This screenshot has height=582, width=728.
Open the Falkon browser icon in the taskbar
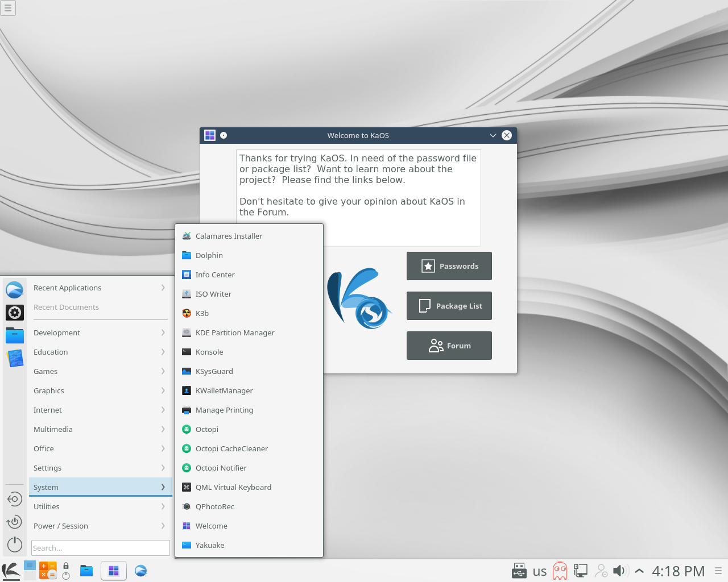[140, 571]
